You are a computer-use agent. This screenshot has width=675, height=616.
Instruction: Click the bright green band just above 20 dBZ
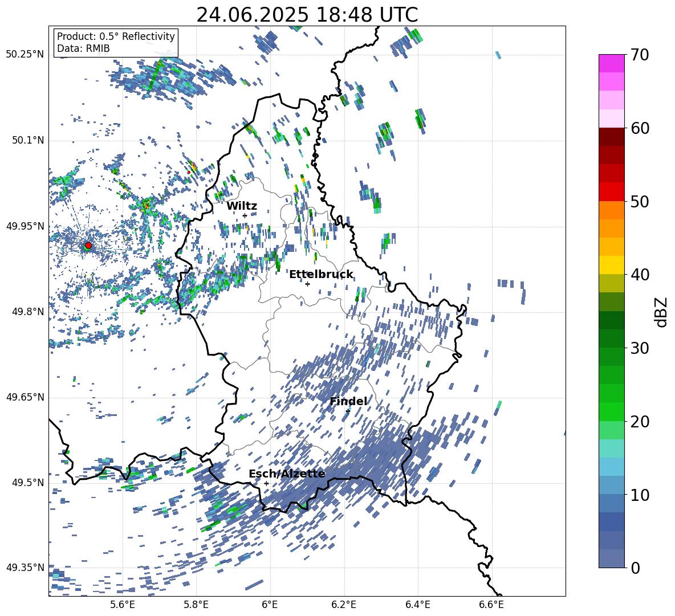pyautogui.click(x=611, y=411)
